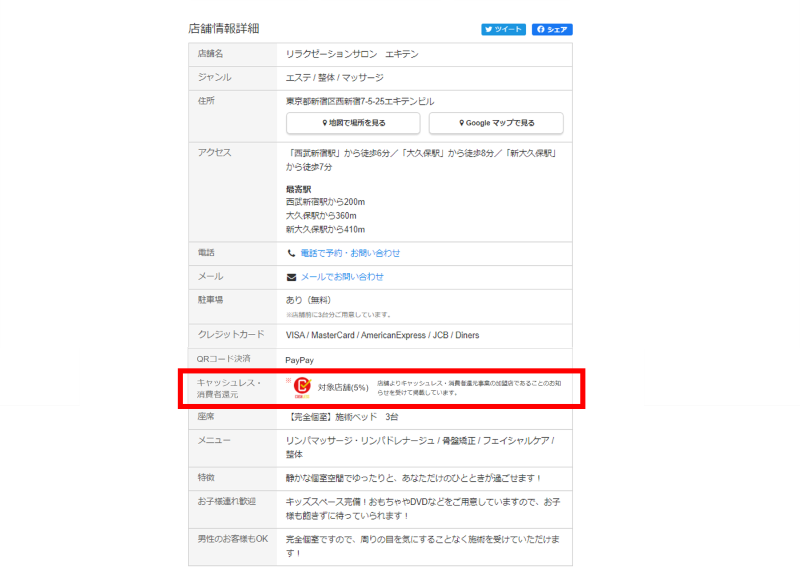Click the Facebook logo icon on the share button
800x580 pixels.
pos(541,30)
